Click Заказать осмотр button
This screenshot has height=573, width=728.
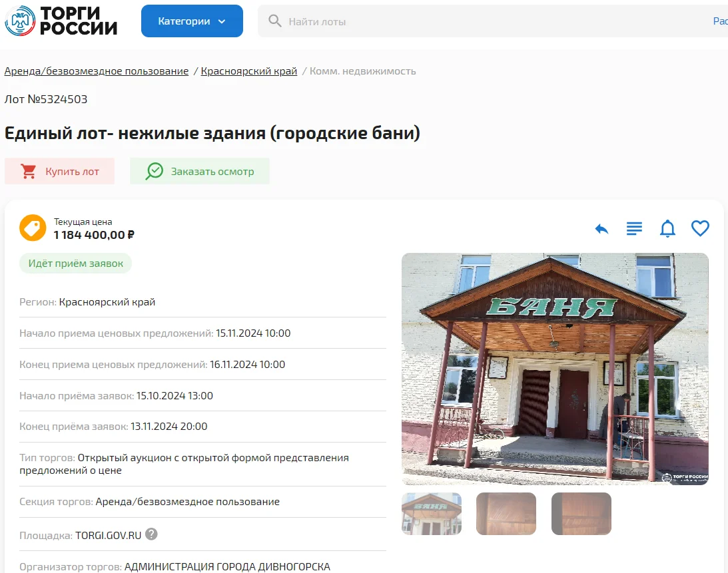[200, 171]
